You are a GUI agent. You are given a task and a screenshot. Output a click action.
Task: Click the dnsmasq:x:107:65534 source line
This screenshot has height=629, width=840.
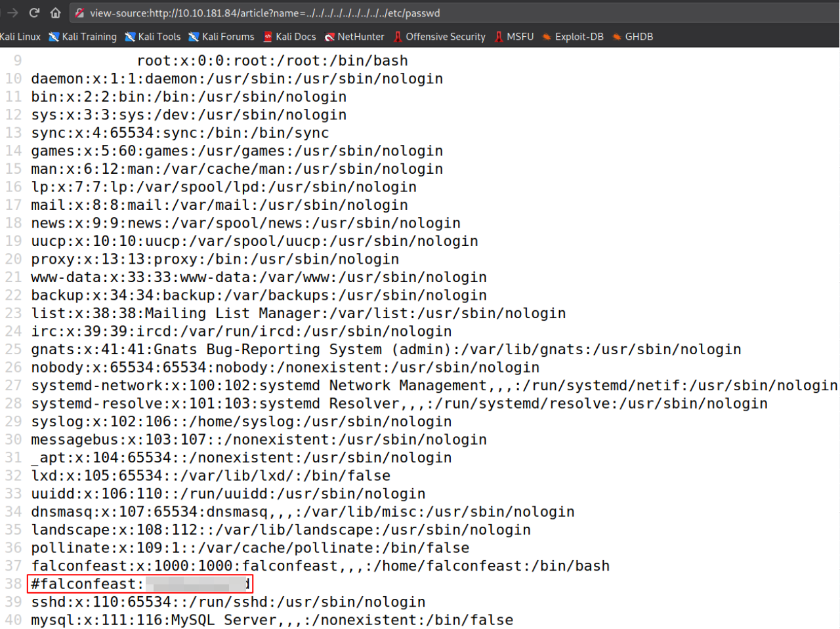pyautogui.click(x=303, y=512)
